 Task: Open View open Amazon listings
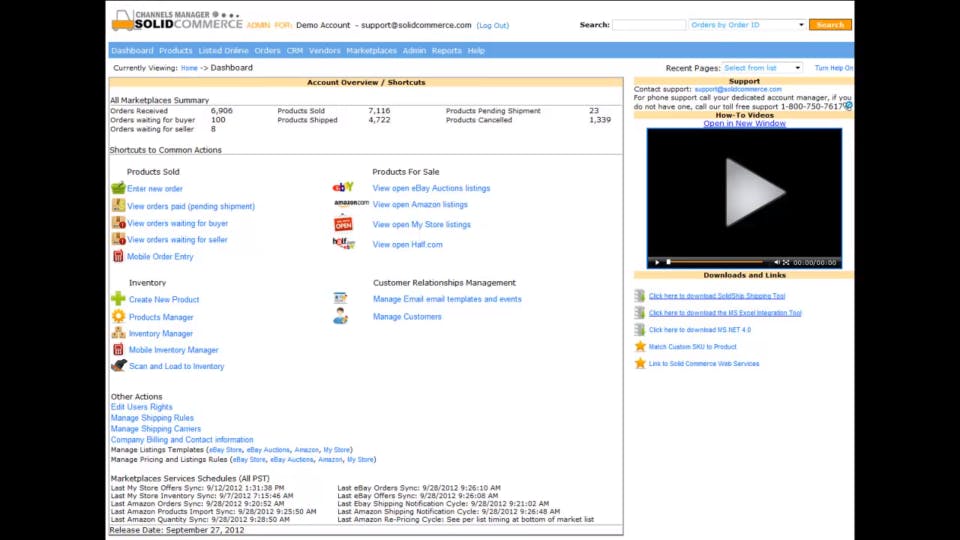point(420,204)
